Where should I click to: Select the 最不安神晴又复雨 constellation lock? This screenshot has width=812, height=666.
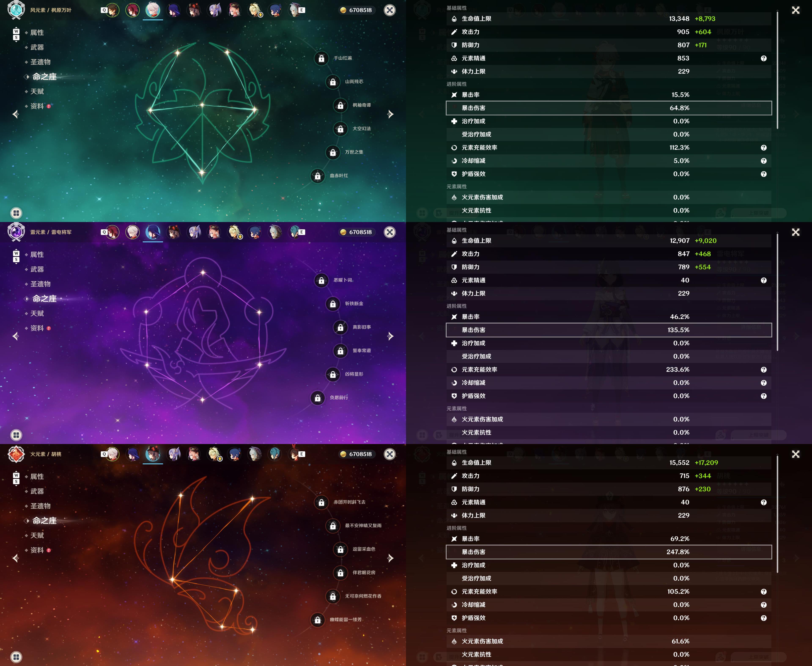point(333,526)
